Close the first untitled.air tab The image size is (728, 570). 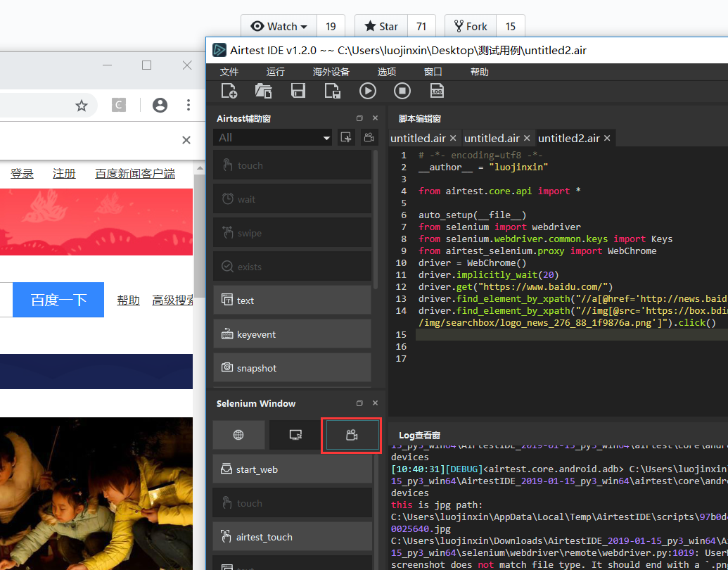coord(453,139)
